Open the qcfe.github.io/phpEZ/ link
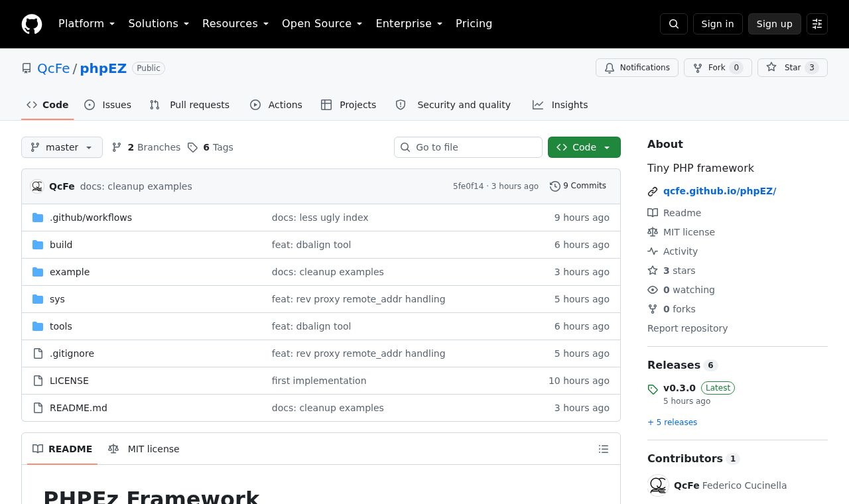The image size is (849, 504). click(720, 191)
